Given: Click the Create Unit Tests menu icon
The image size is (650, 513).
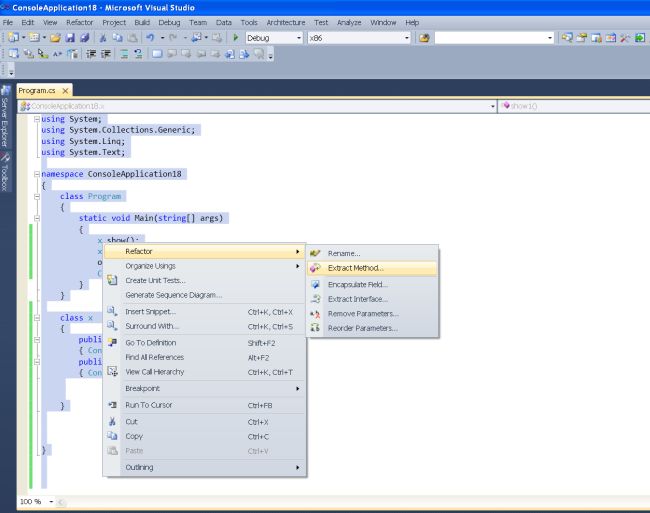Looking at the screenshot, I should click(x=112, y=281).
